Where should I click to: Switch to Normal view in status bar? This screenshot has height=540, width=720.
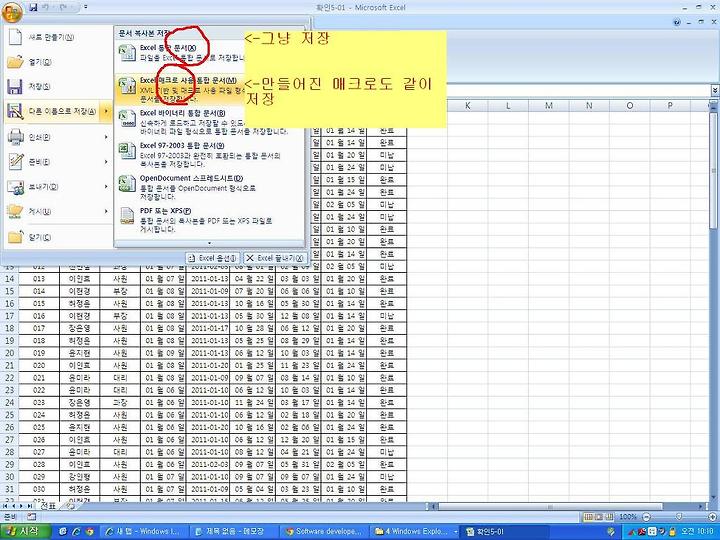[588, 517]
